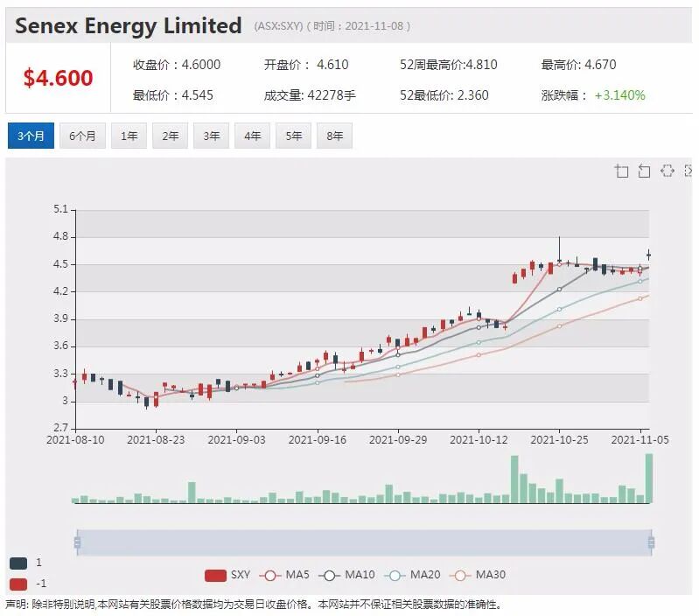Click the (ASX:SXY) ticker date label
The width and height of the screenshot is (699, 616).
tap(332, 26)
